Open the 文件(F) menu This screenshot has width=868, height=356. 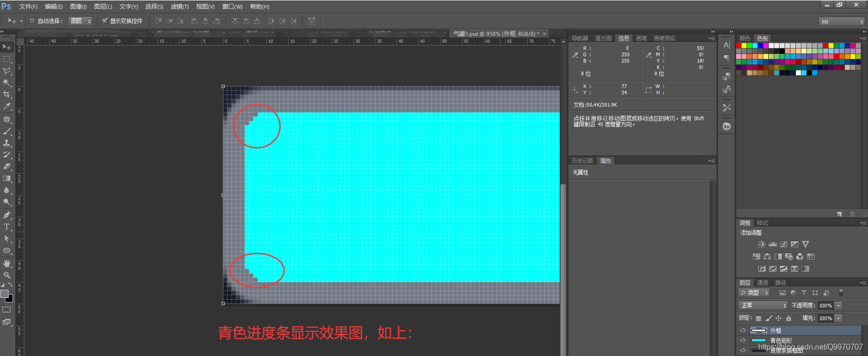(28, 7)
